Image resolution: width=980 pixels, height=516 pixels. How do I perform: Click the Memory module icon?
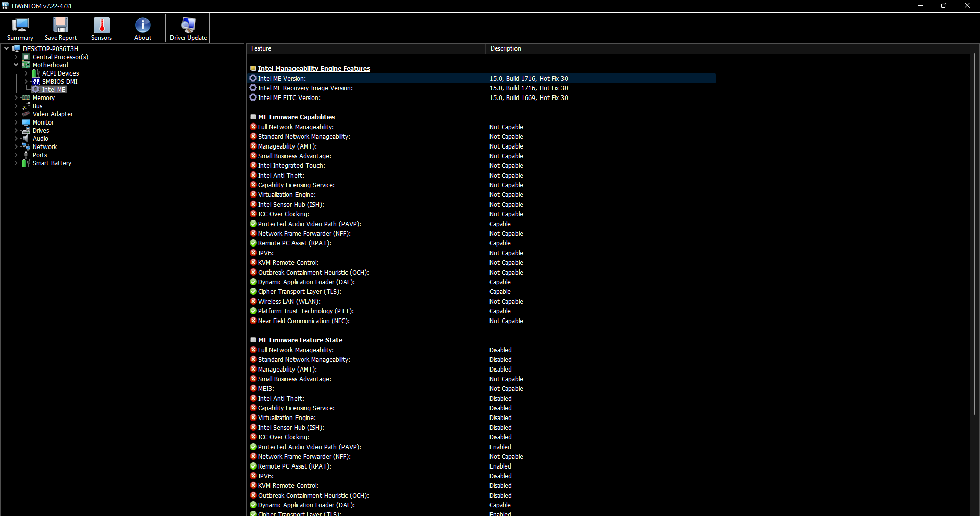[26, 97]
